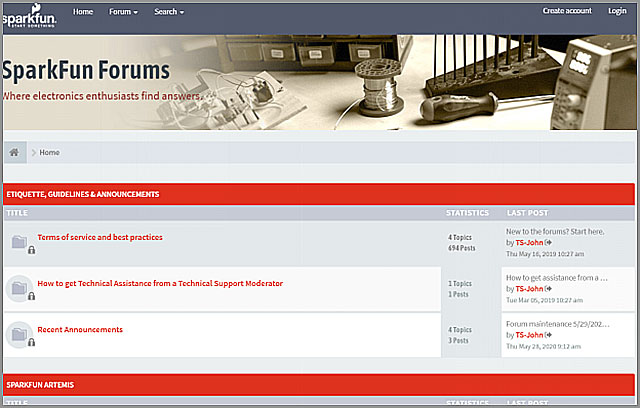
Task: Click TS-John in Terms of service row
Action: pos(529,242)
